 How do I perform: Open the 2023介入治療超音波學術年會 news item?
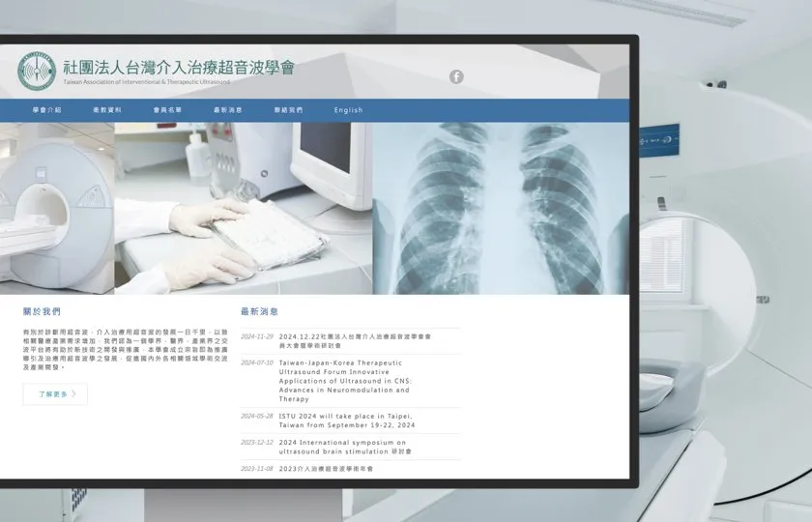point(327,469)
